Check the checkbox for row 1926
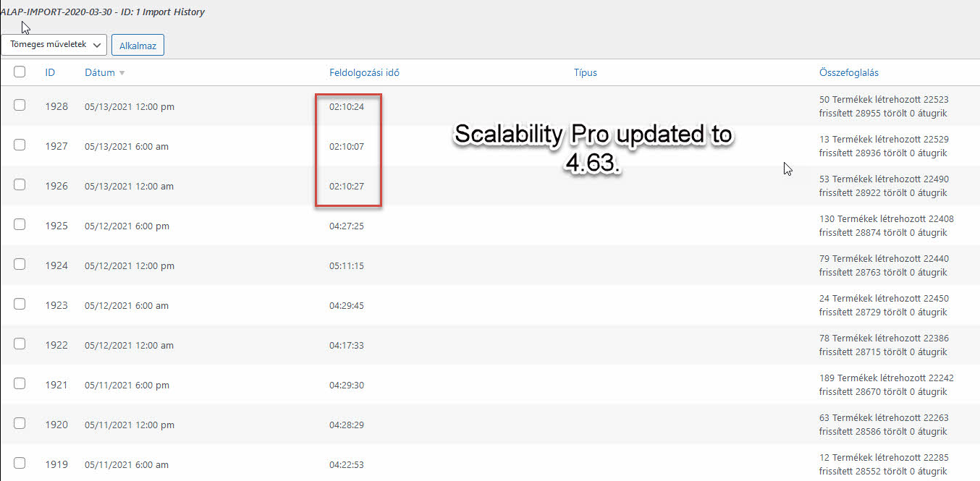 [x=20, y=184]
